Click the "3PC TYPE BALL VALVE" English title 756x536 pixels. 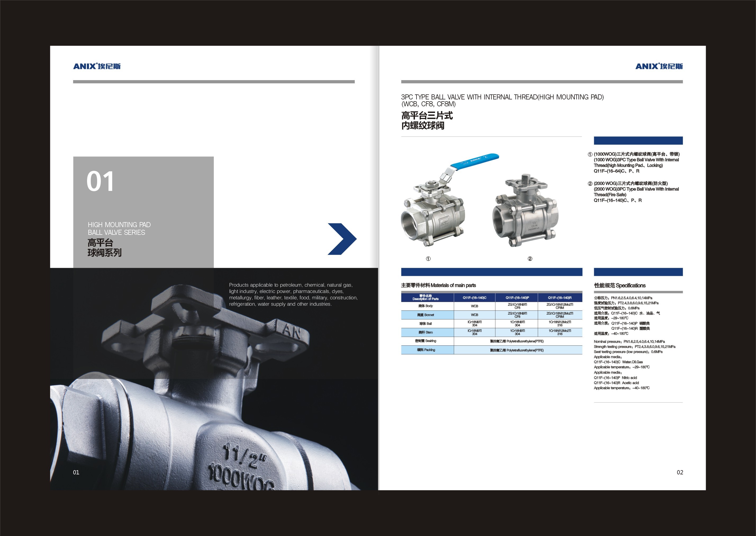click(x=502, y=97)
